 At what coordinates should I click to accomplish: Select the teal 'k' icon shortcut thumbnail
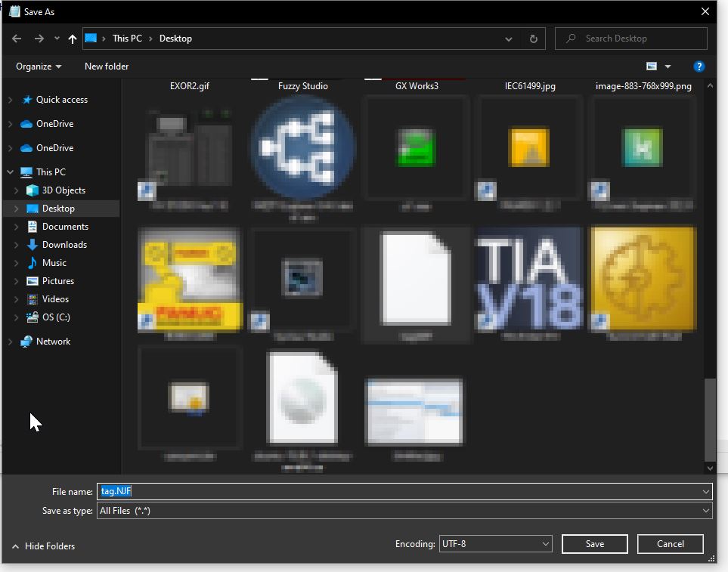pos(643,147)
